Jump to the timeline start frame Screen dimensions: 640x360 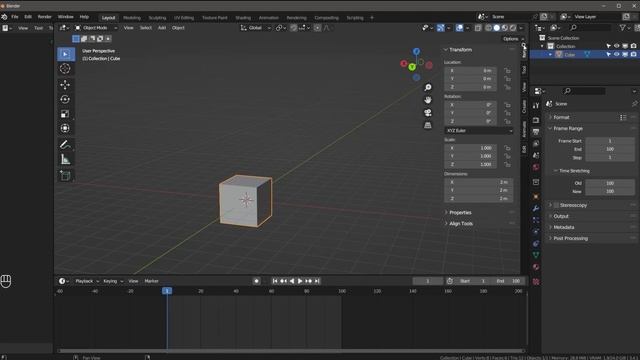(x=275, y=281)
